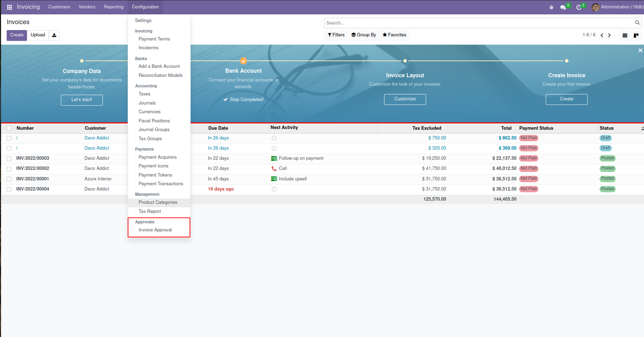Click the purple Create button
This screenshot has width=644, height=337.
17,35
